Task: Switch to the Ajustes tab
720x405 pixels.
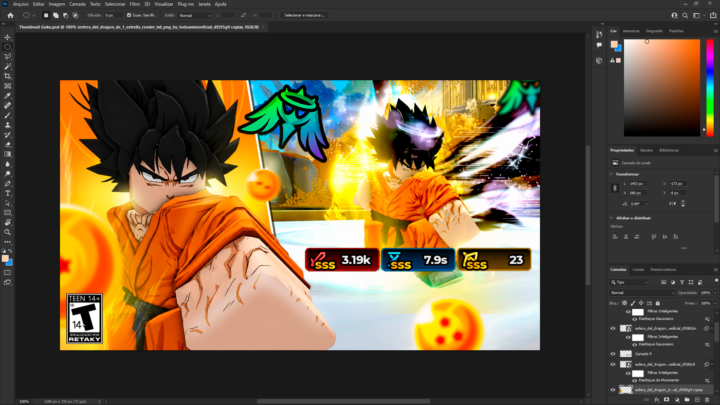Action: (x=646, y=150)
